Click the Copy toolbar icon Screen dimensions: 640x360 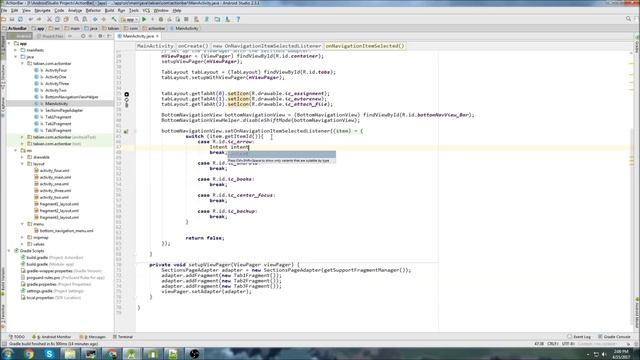click(58, 19)
